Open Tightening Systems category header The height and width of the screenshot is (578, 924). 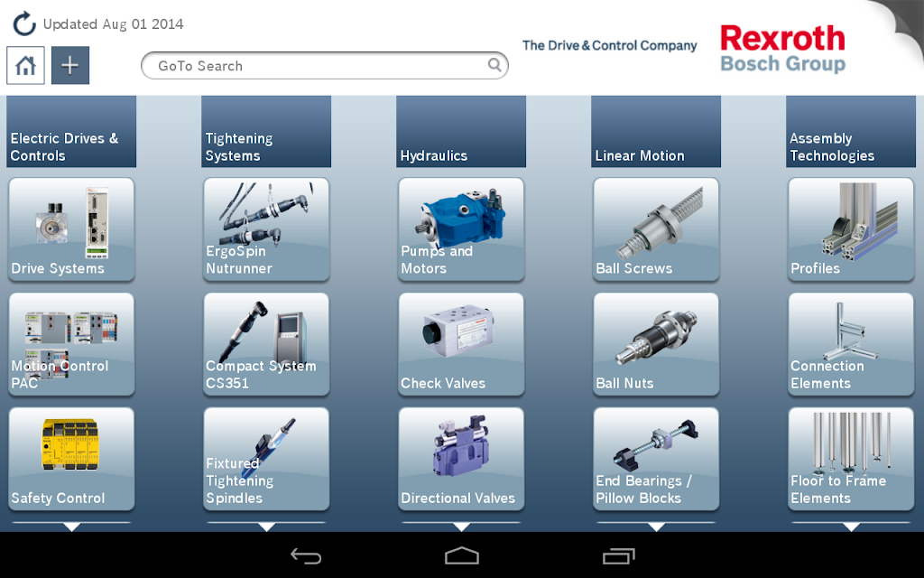tap(266, 132)
